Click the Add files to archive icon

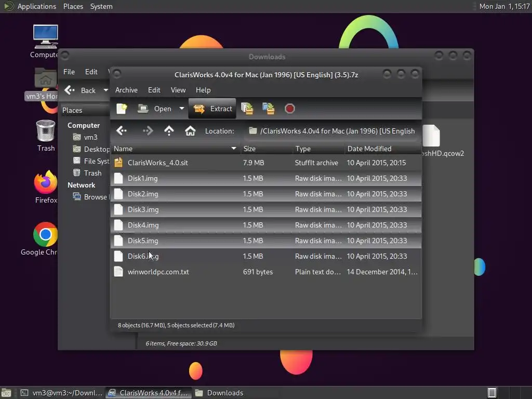(247, 109)
